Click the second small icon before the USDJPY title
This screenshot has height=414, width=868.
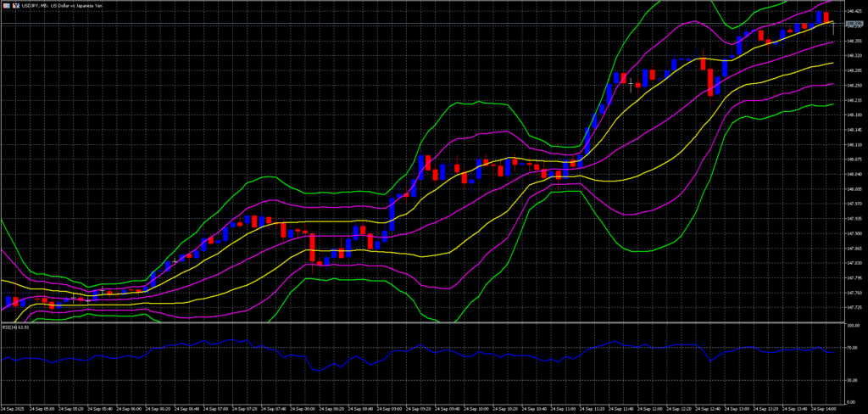pos(14,6)
